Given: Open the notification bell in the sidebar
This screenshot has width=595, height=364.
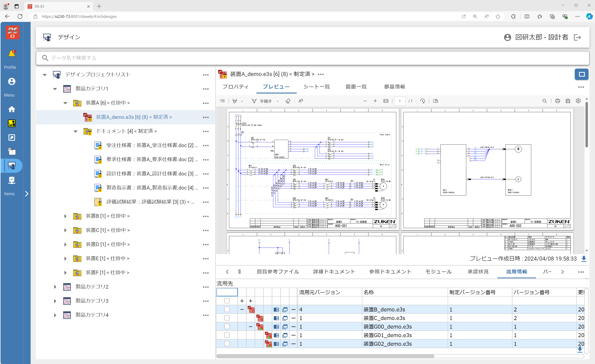Looking at the screenshot, I should (12, 54).
